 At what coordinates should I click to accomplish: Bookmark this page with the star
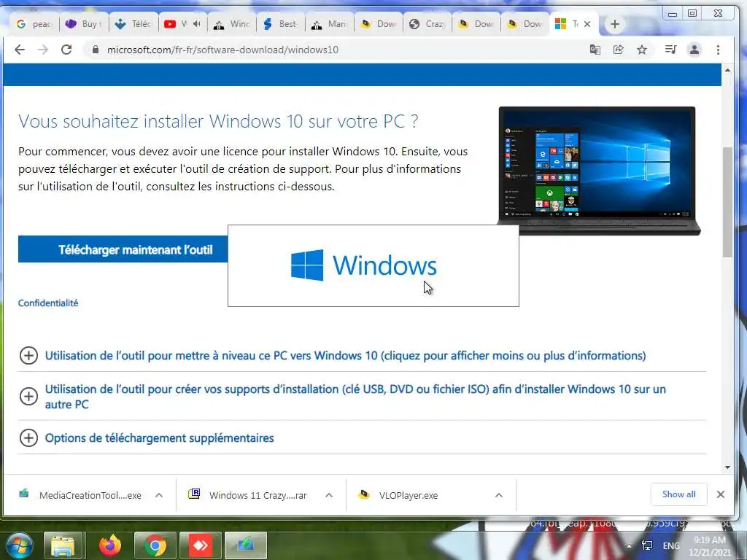642,50
